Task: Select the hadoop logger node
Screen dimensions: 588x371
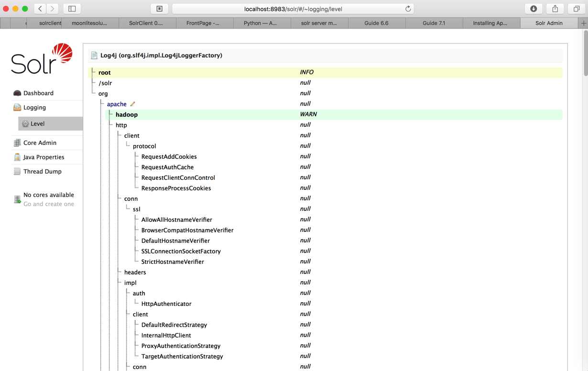Action: coord(127,115)
